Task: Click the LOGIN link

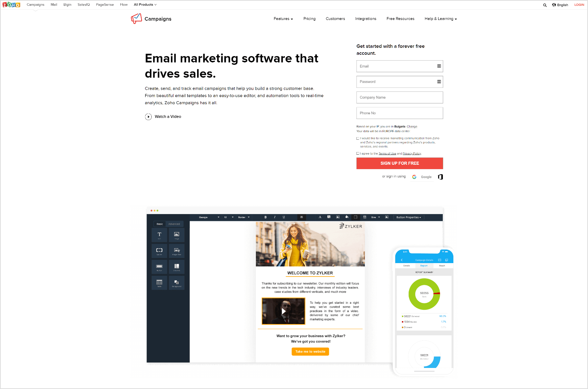Action: pyautogui.click(x=579, y=5)
